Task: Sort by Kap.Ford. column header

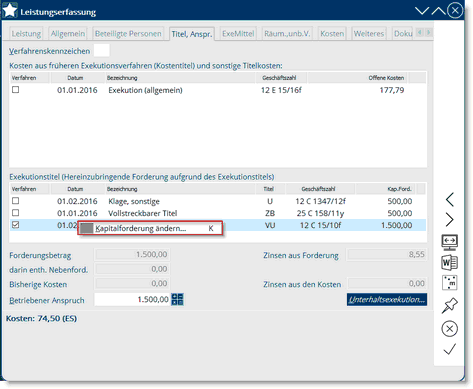Action: (x=386, y=189)
